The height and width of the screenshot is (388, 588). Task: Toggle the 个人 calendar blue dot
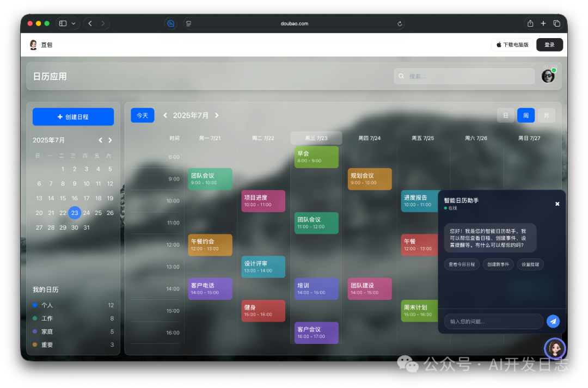35,305
